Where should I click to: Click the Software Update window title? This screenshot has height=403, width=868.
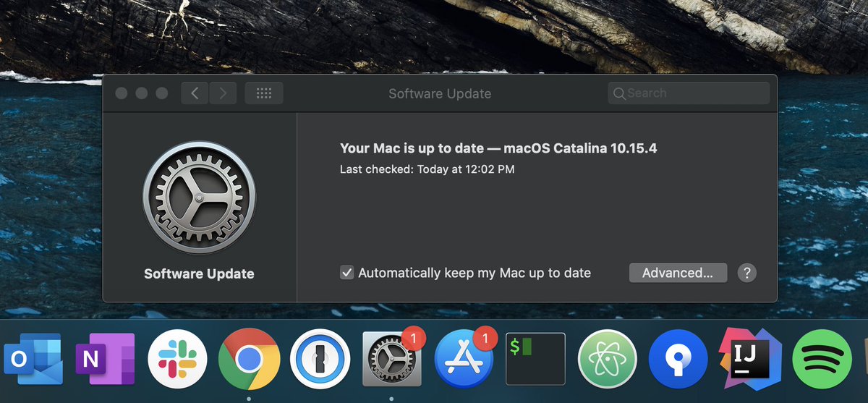click(x=440, y=93)
